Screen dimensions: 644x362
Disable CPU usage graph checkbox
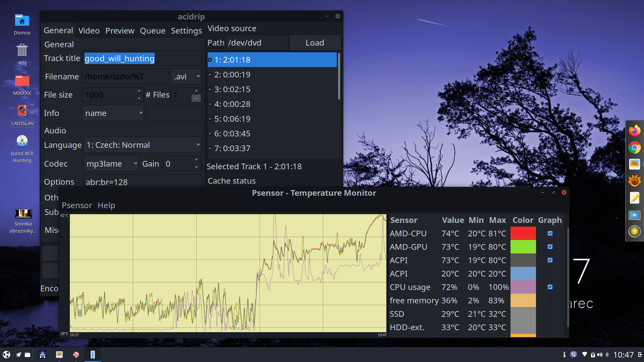(550, 287)
